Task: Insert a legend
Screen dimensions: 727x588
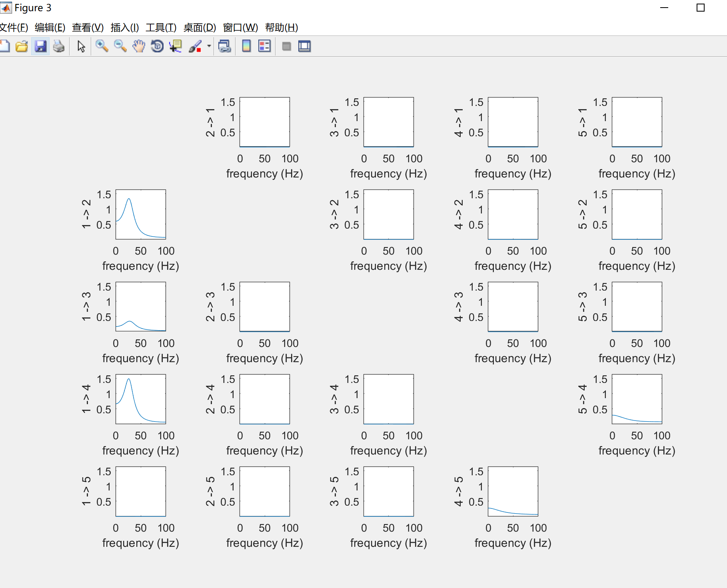Action: coord(264,46)
